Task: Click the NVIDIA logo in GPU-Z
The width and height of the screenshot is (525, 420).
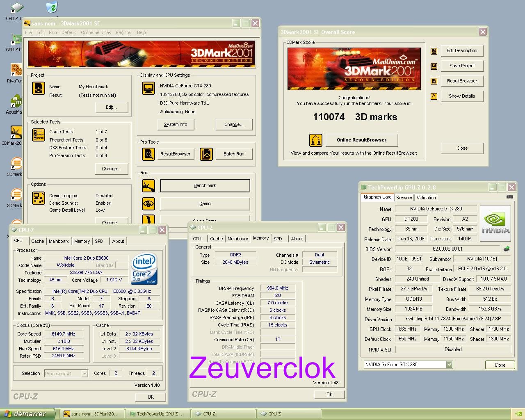Action: (x=495, y=224)
